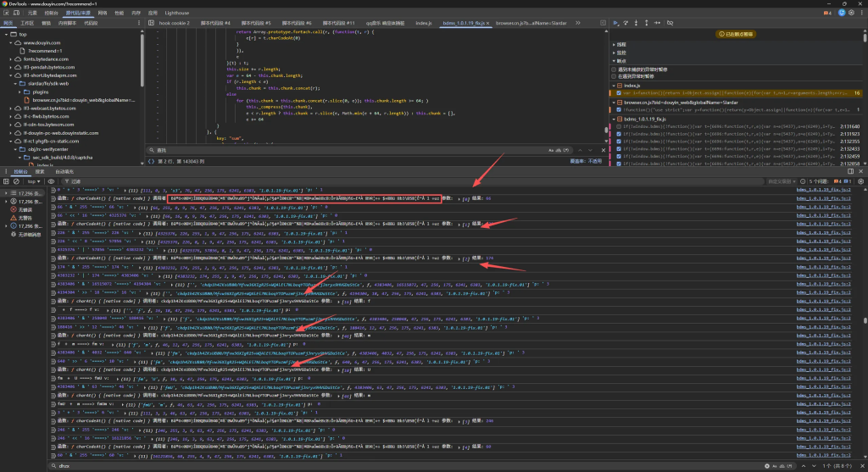Close the code search bar
Viewport: 868px width, 472px height.
pyautogui.click(x=604, y=150)
